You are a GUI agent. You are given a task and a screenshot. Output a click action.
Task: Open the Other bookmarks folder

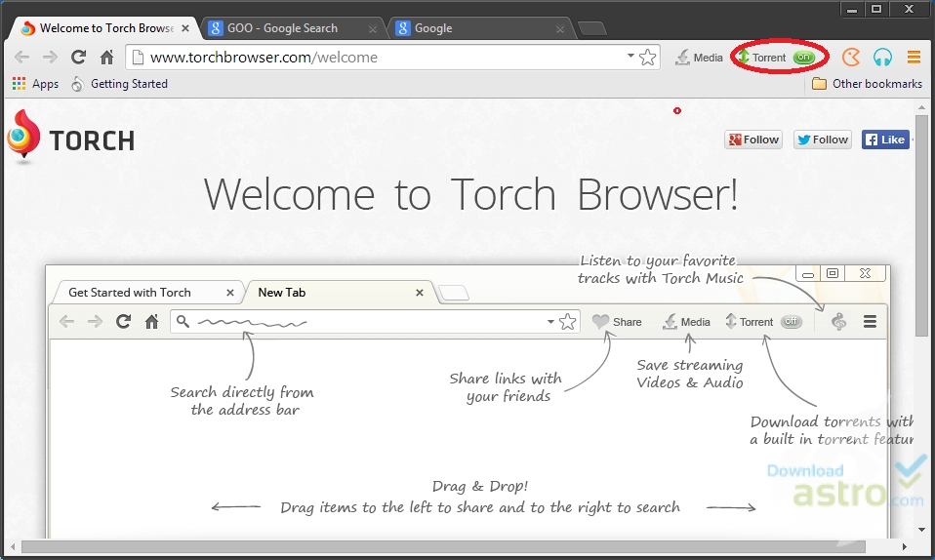[867, 84]
